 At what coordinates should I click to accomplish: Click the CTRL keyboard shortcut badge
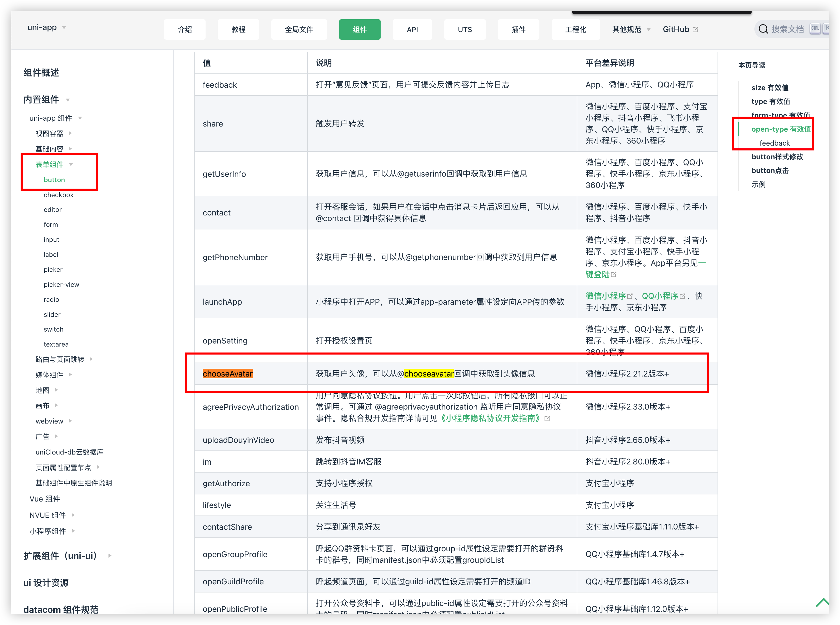point(815,28)
